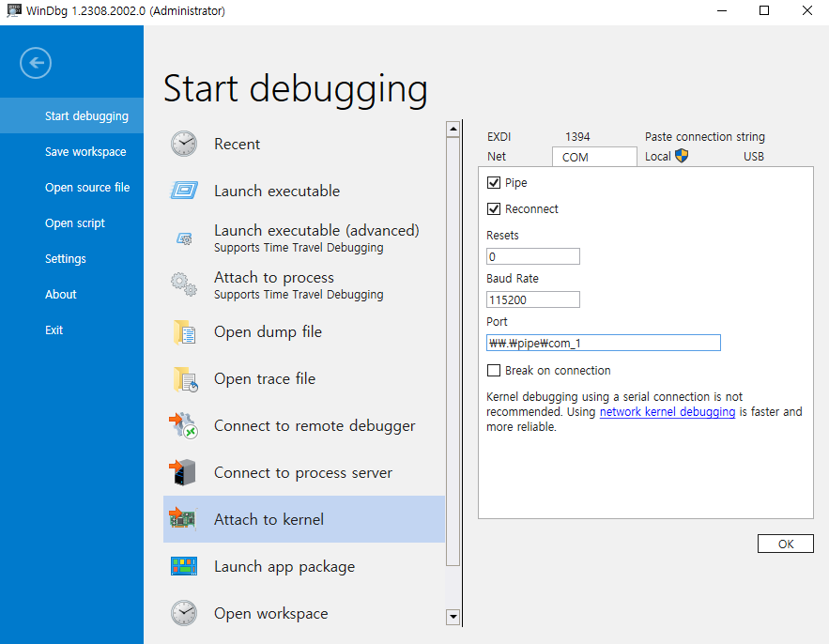Click the Launch executable (advanced) gear icon
This screenshot has width=829, height=644.
point(184,238)
